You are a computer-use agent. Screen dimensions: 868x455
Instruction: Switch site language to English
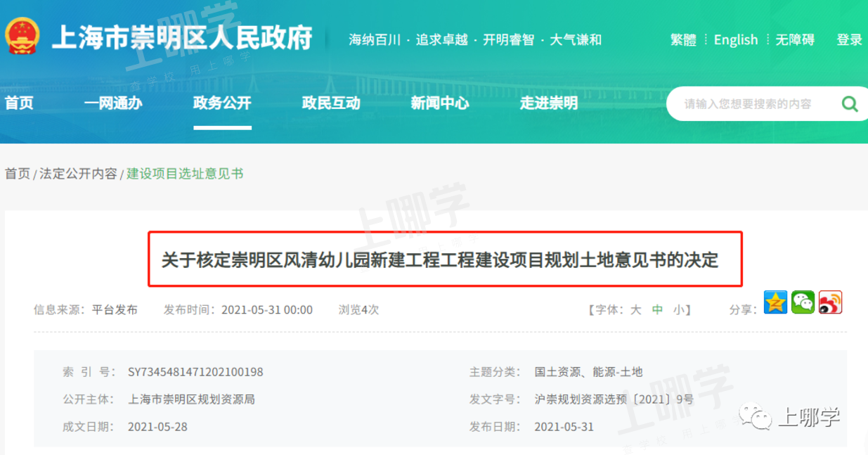736,40
